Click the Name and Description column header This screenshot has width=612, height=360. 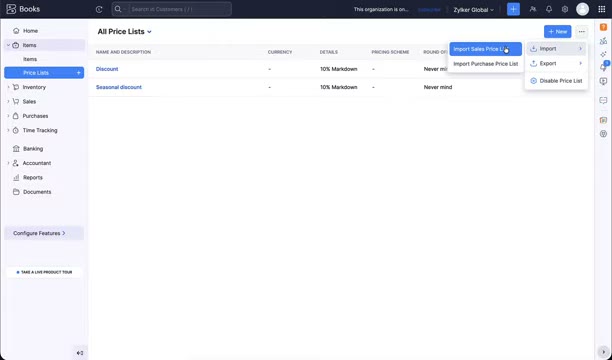coord(123,52)
